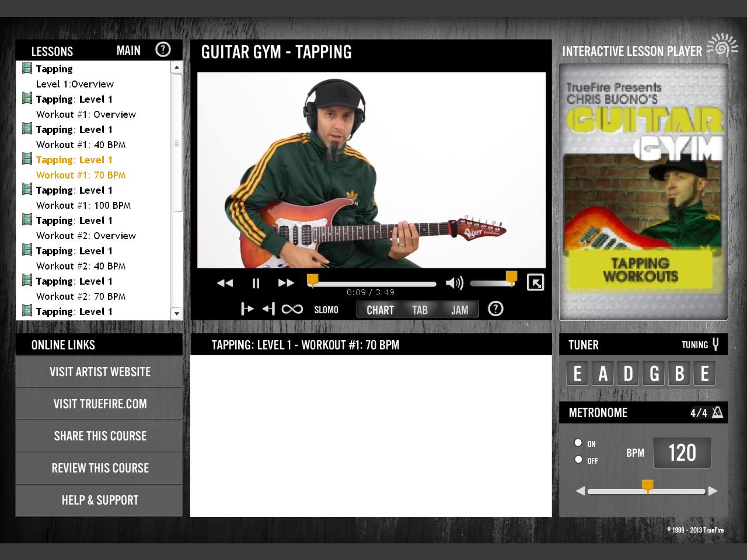Open the player controls help icon

pyautogui.click(x=495, y=309)
